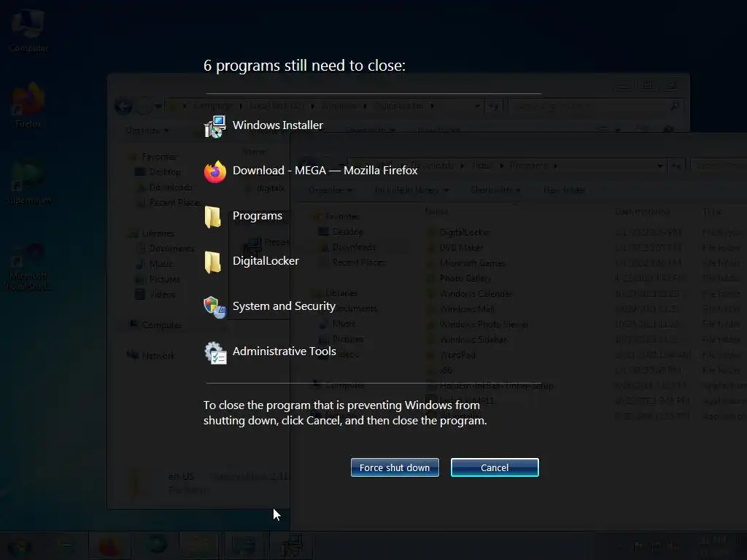Select Windows Photo Viewer folder in Programs window

tap(478, 324)
